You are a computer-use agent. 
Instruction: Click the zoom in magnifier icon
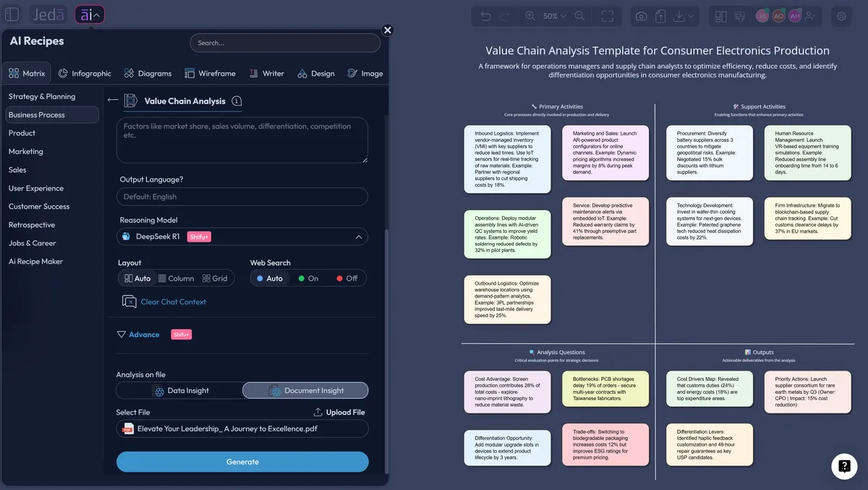pyautogui.click(x=530, y=16)
